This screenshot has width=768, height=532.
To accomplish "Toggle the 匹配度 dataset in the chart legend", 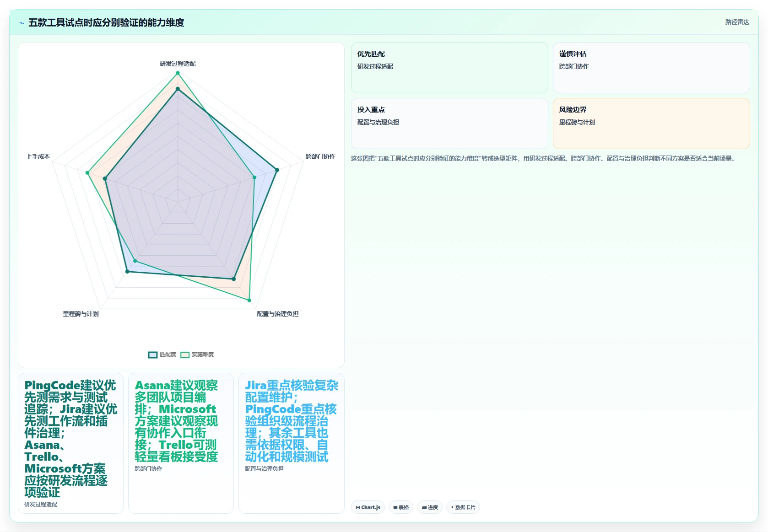I will click(x=162, y=355).
